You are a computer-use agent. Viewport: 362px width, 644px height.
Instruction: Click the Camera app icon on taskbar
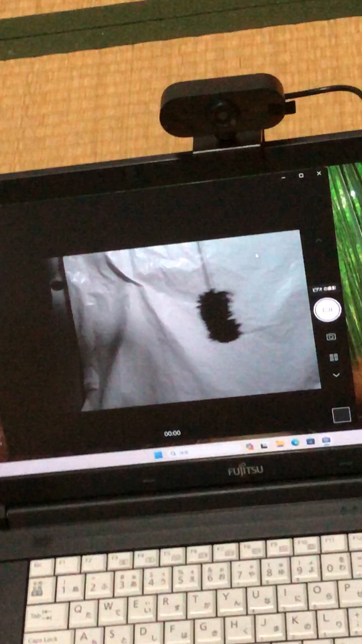click(x=326, y=440)
